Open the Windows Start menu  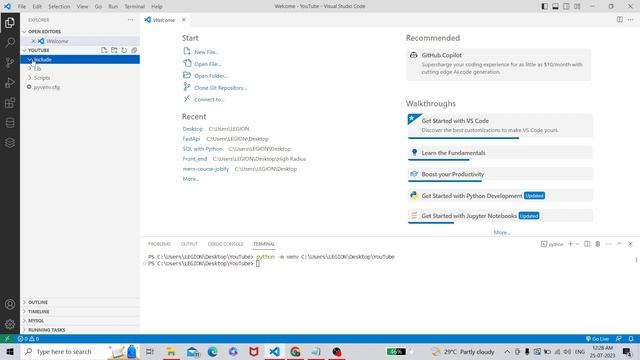pyautogui.click(x=10, y=351)
